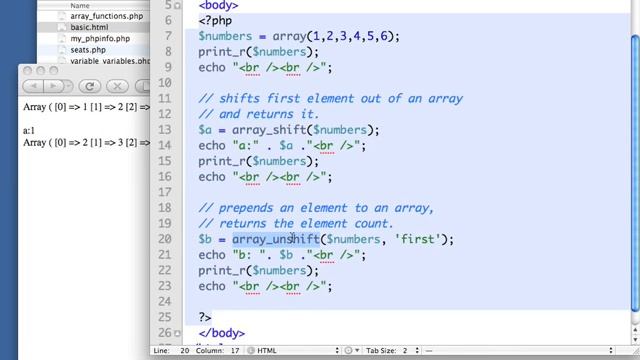
Task: Click print_r($numbers) on line 22
Action: (258, 271)
